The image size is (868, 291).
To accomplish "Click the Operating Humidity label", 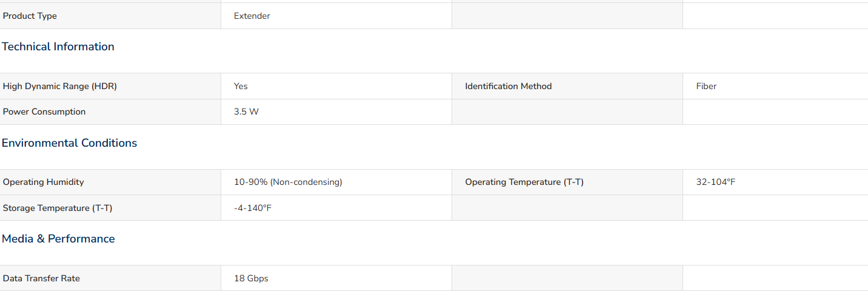I will coord(44,182).
